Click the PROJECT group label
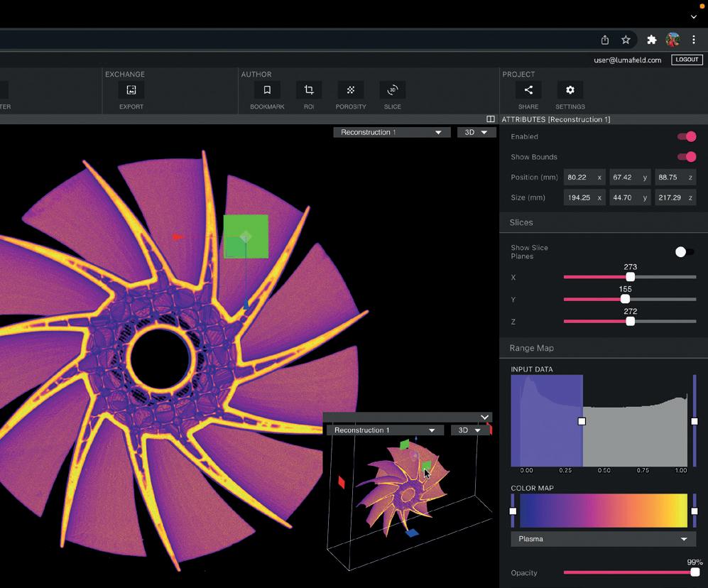This screenshot has height=588, width=708. [518, 74]
